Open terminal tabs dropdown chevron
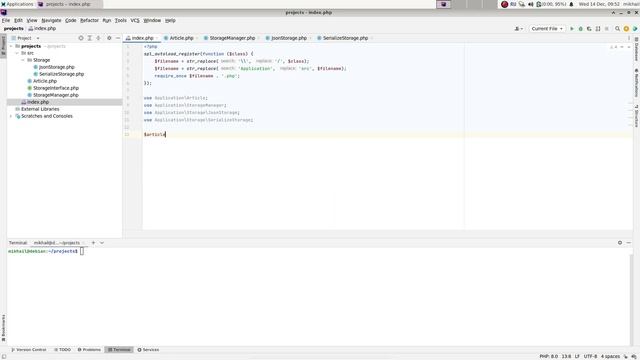The width and height of the screenshot is (640, 360). click(x=102, y=242)
